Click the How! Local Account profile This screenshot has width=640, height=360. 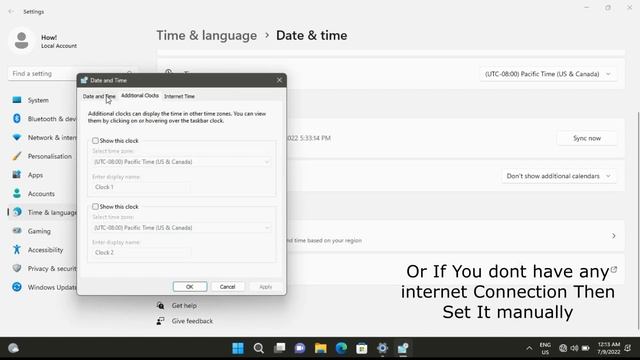[x=44, y=41]
